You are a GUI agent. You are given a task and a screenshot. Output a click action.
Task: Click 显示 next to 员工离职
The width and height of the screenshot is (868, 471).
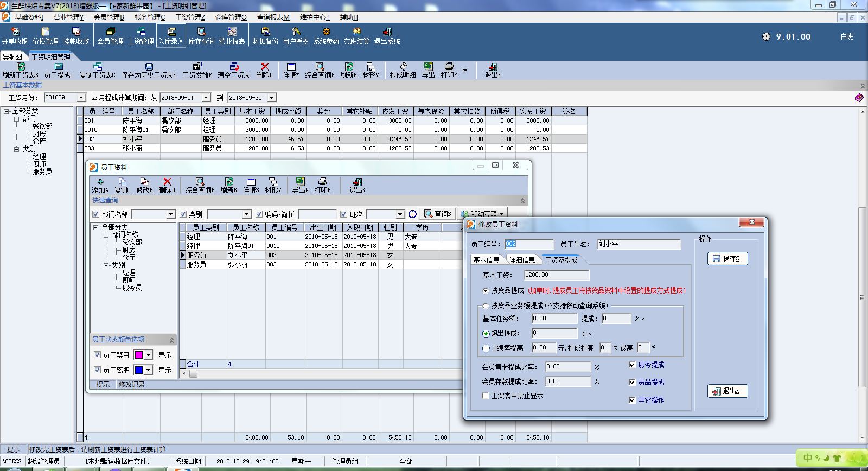165,371
